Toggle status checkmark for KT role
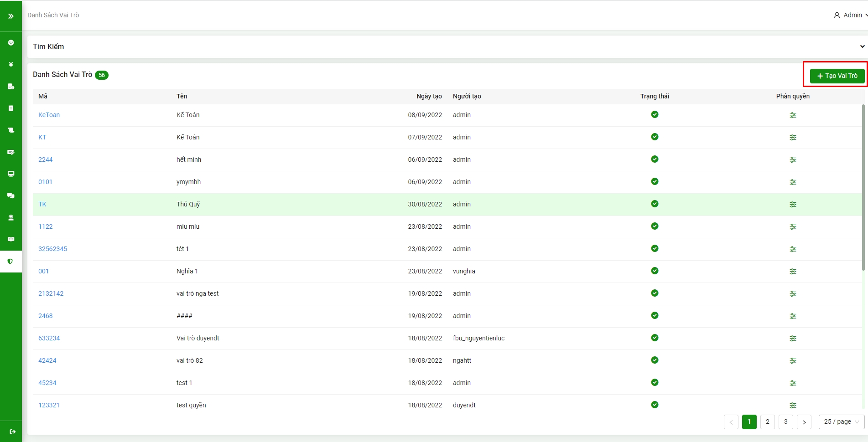Viewport: 868px width, 442px height. [x=655, y=137]
